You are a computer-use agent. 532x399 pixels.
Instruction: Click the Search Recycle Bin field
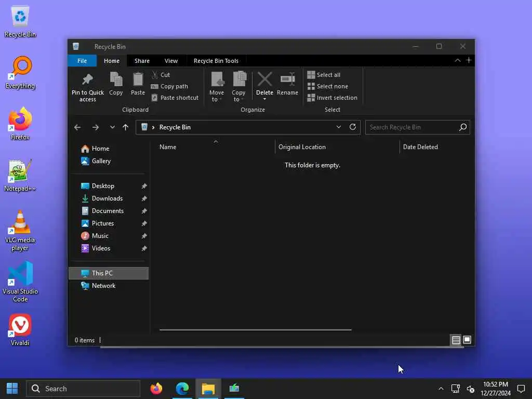click(417, 127)
